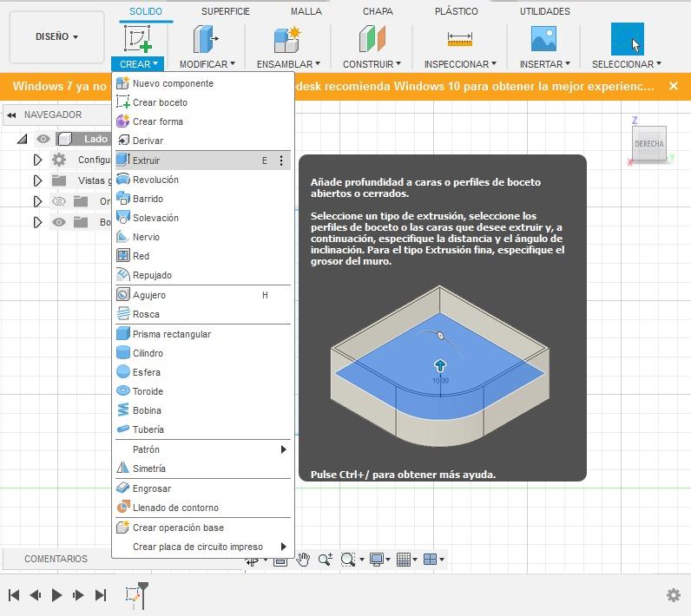Jump to the timeline end
The image size is (691, 616).
click(x=101, y=595)
